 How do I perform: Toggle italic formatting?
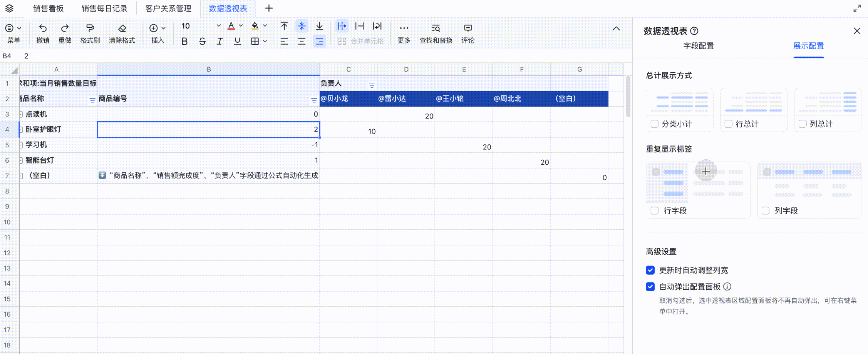(x=220, y=41)
